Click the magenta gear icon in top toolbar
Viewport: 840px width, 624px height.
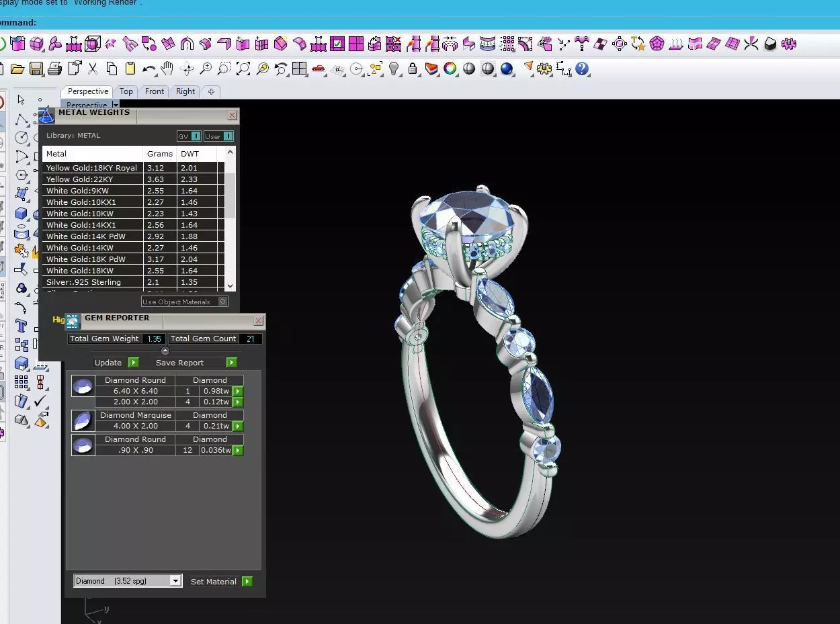click(x=789, y=44)
